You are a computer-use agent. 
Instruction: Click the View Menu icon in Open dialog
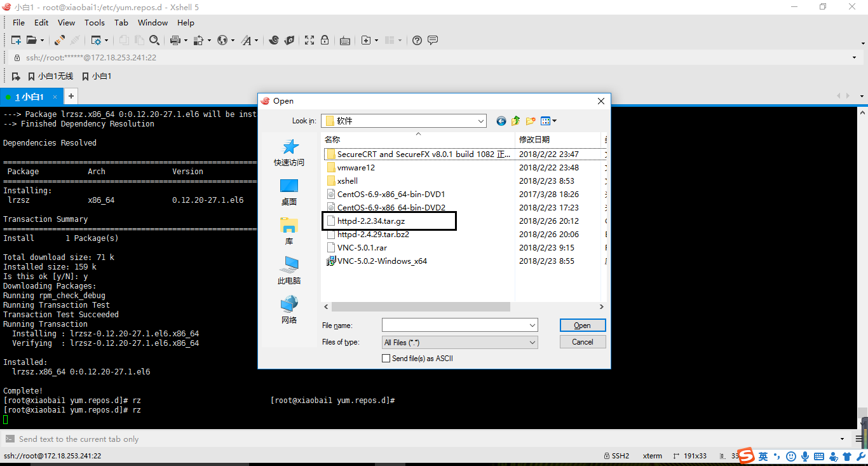click(545, 121)
